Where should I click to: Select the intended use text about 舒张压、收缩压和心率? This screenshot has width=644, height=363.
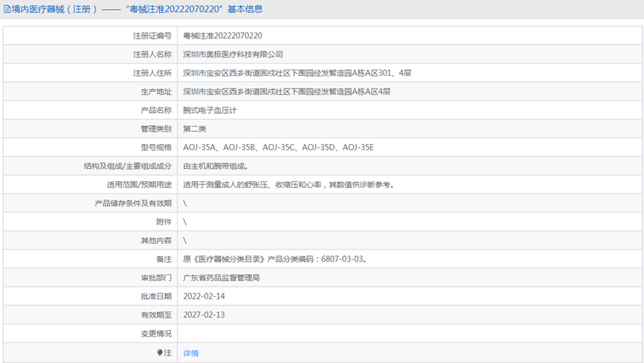(x=289, y=185)
